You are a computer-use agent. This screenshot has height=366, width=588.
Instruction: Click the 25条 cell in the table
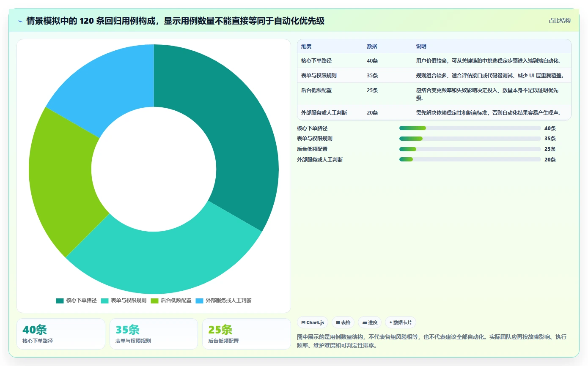(372, 90)
